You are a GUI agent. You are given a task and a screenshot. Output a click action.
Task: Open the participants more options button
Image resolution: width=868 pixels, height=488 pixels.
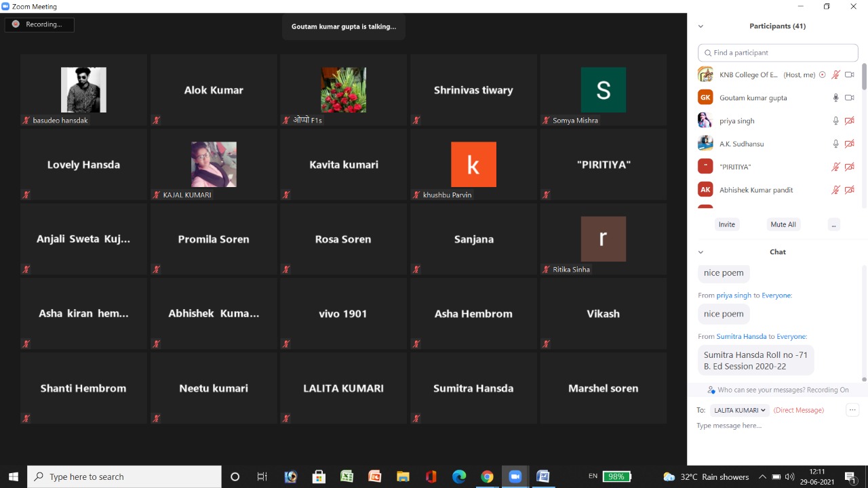pos(833,224)
